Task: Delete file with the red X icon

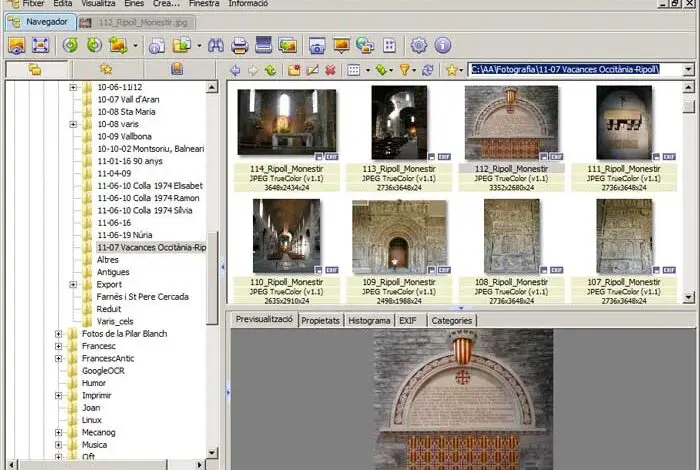Action: [330, 70]
